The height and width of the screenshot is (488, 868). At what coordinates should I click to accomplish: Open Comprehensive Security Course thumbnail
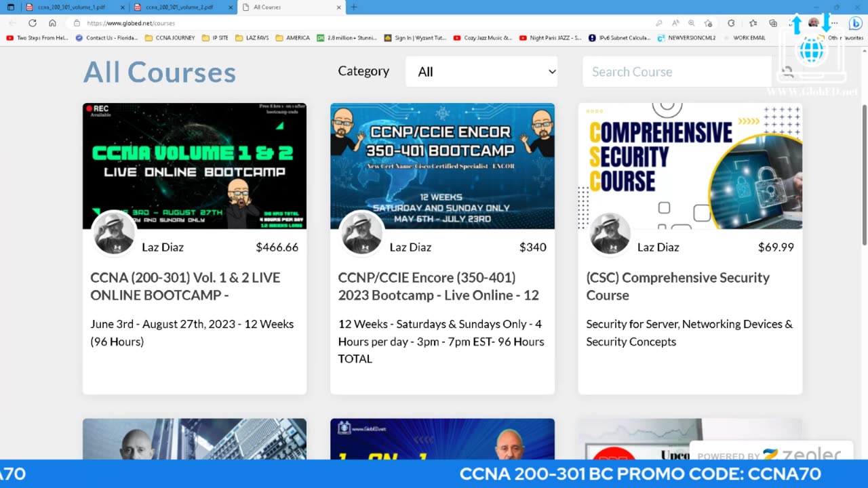pyautogui.click(x=690, y=166)
